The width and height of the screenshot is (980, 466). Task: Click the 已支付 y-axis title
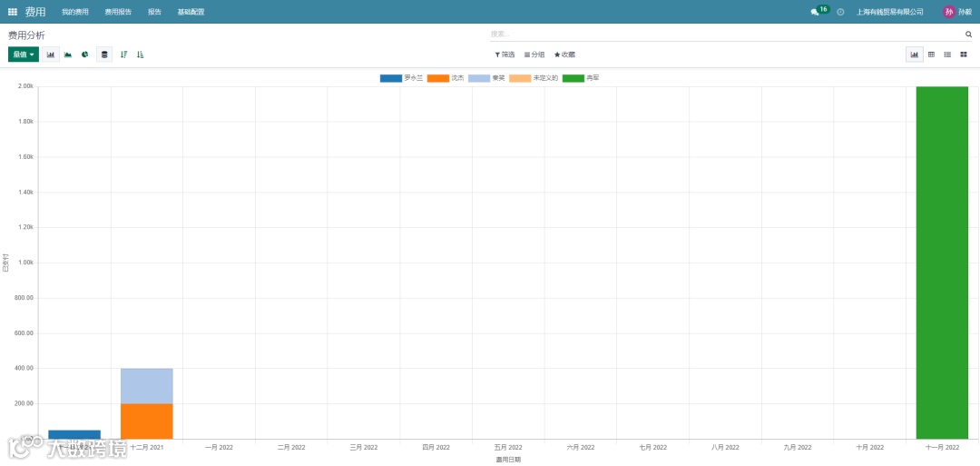5,263
